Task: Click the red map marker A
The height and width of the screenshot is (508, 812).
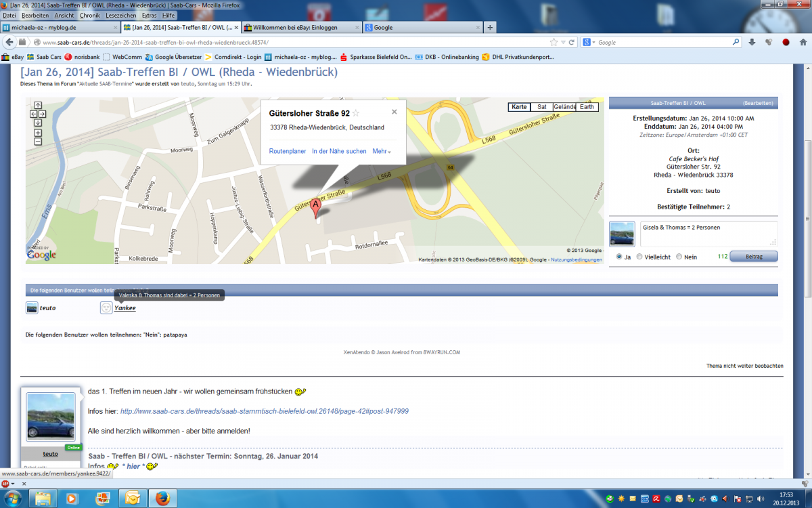Action: coord(315,209)
